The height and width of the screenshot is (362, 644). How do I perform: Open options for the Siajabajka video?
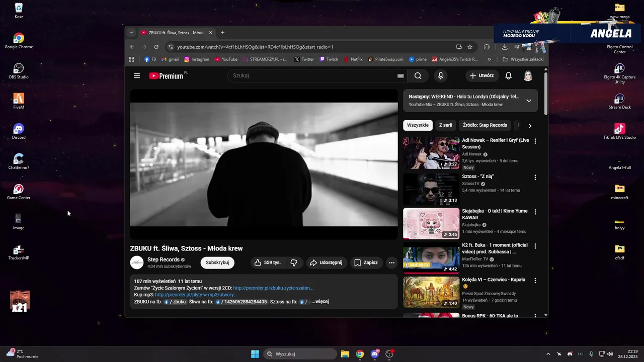point(535,212)
